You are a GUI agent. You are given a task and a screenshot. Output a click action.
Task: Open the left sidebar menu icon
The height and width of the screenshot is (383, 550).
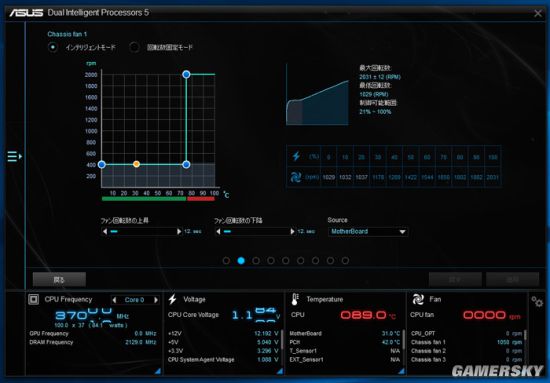(14, 156)
